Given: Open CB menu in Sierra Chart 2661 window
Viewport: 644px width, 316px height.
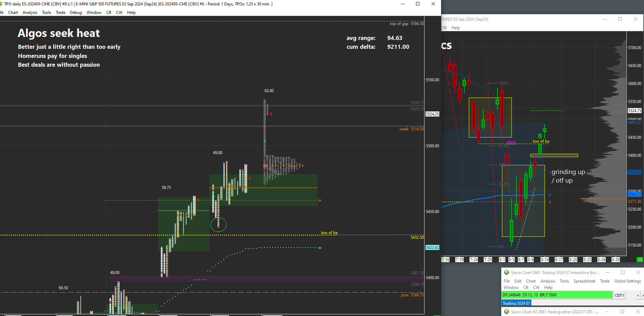Looking at the screenshot, I should click(526, 288).
